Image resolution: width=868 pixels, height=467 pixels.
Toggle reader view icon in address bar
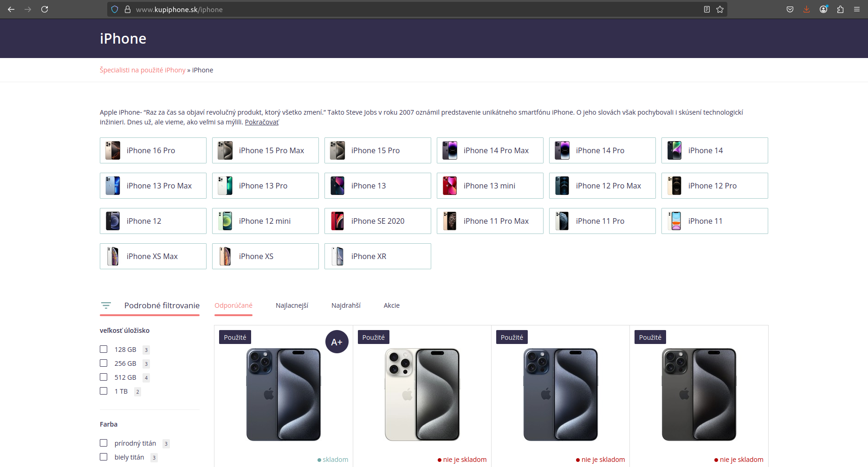707,9
